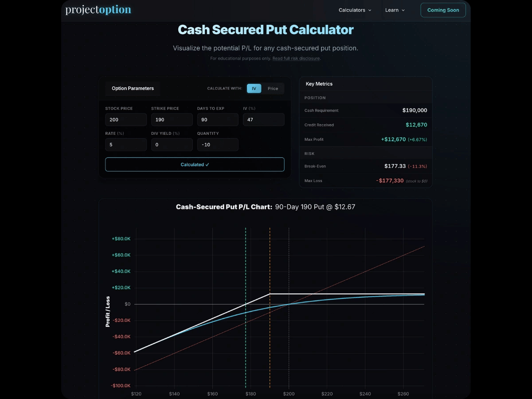
Task: Open the Calculators dropdown menu
Action: tap(355, 10)
